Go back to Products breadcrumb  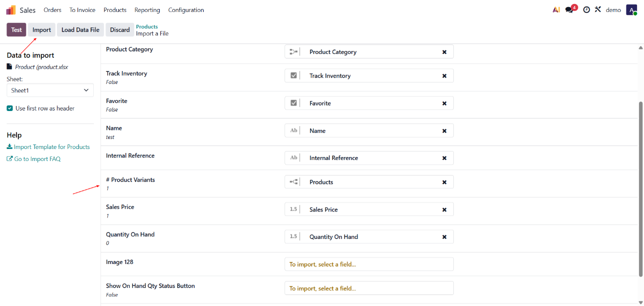coord(147,26)
